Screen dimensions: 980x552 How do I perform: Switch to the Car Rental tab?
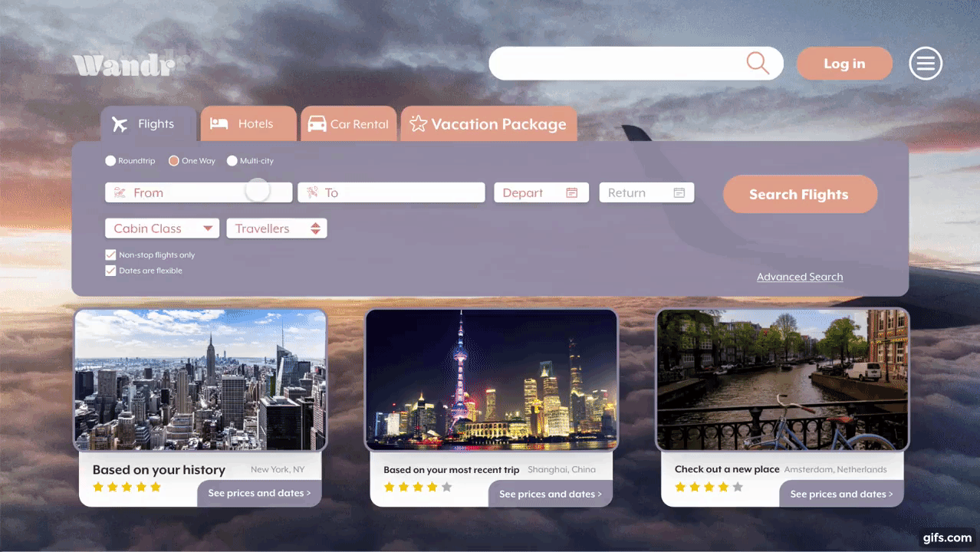tap(349, 124)
